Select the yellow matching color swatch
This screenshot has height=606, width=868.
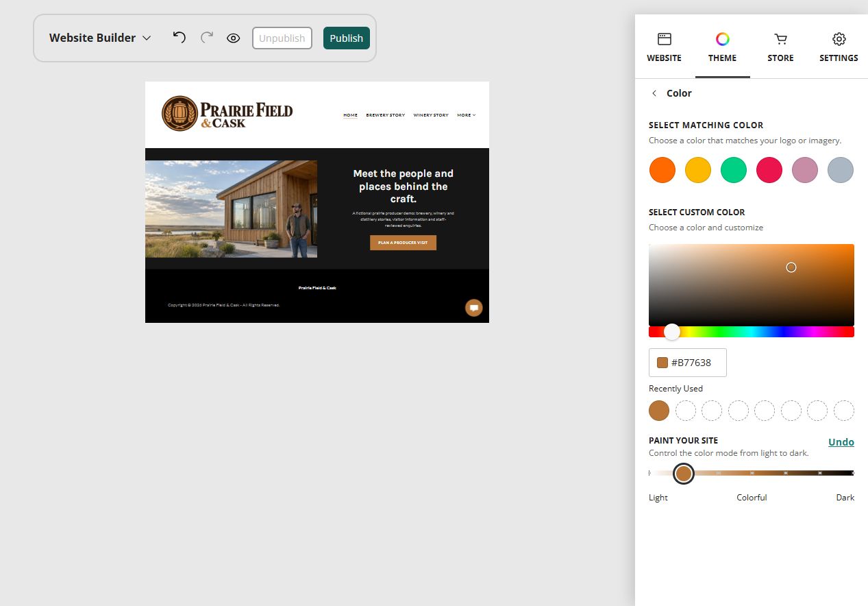click(698, 170)
